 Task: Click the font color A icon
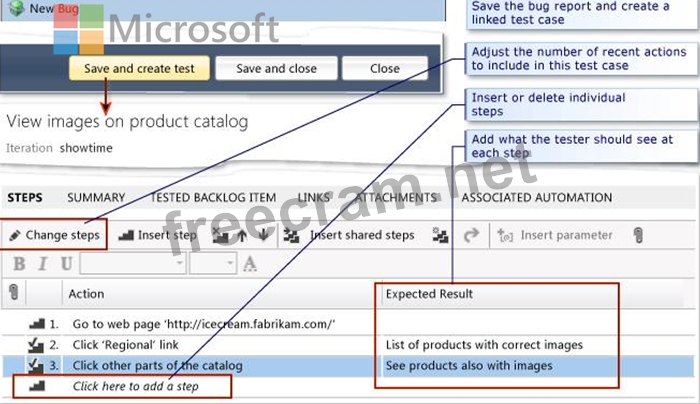250,263
